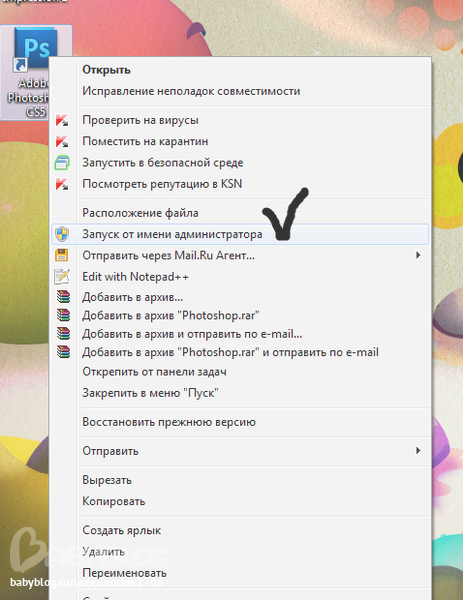463x600 pixels.
Task: Click the Mail.Ru Agent floppy icon
Action: 62,255
